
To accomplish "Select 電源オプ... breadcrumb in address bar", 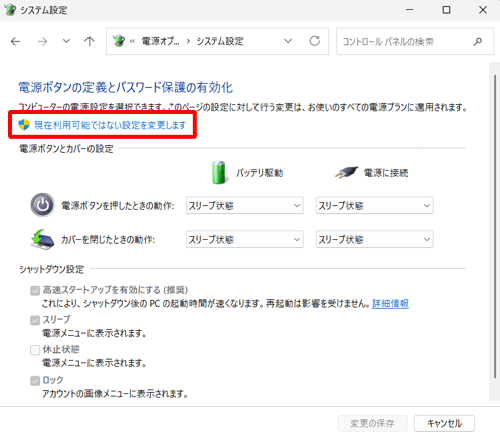I will click(x=160, y=41).
